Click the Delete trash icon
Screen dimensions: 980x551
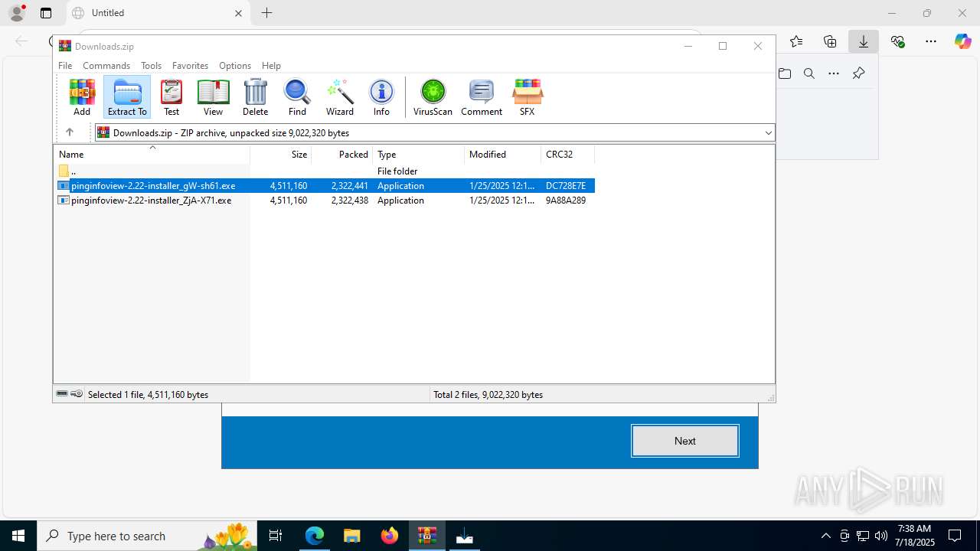tap(255, 97)
